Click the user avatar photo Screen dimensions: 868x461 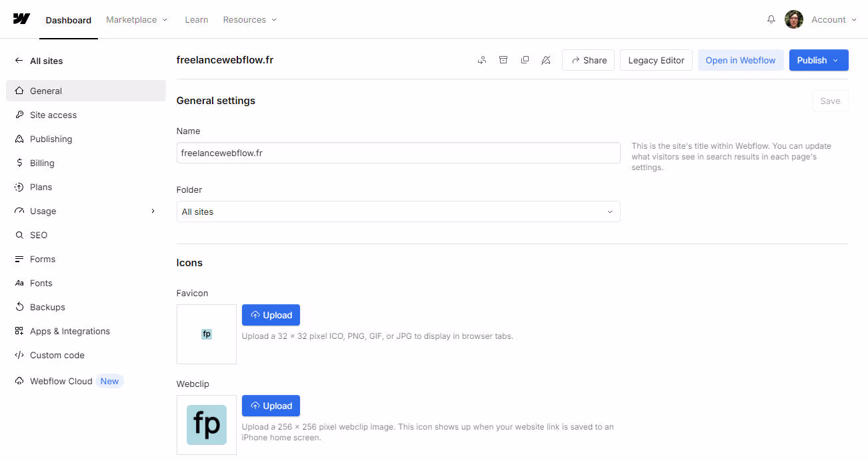click(793, 19)
